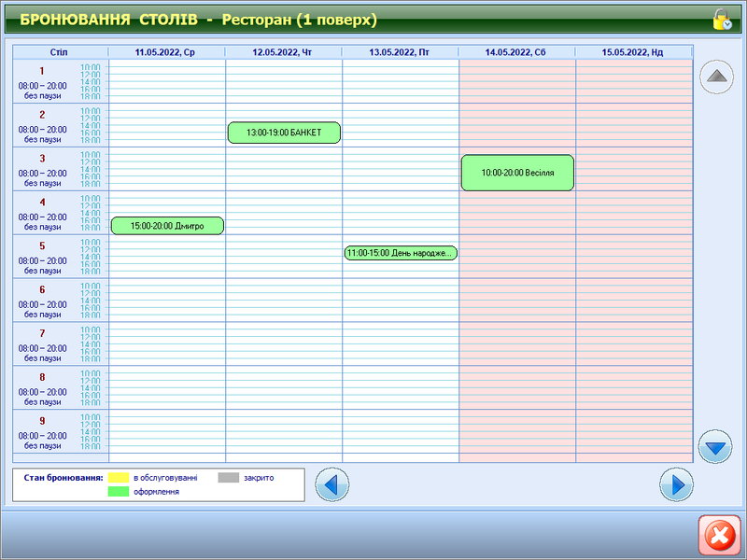Open the 11:00-15:00 День народження booking
The height and width of the screenshot is (560, 747).
401,253
